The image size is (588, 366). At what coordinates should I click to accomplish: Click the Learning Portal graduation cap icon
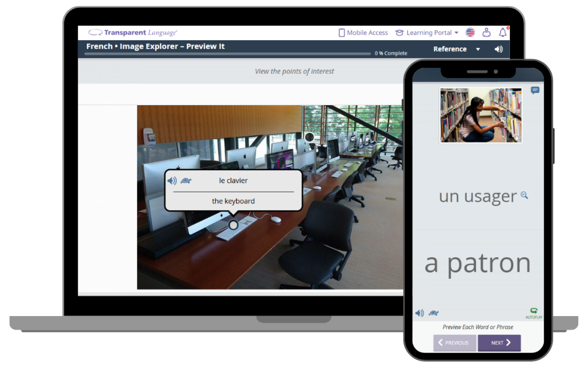(x=399, y=33)
